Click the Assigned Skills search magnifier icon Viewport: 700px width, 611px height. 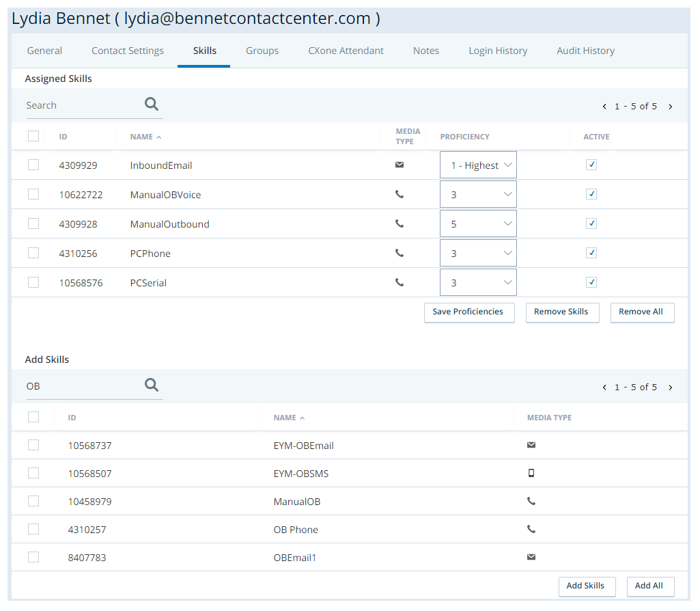[152, 104]
